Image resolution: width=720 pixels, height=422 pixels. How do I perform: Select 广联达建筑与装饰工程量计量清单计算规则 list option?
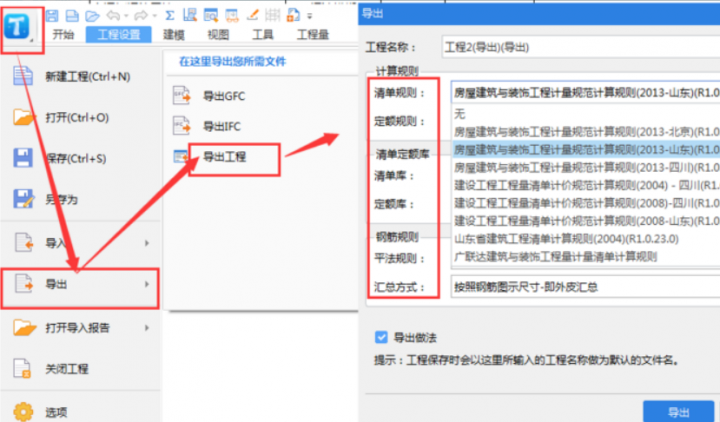tap(556, 257)
